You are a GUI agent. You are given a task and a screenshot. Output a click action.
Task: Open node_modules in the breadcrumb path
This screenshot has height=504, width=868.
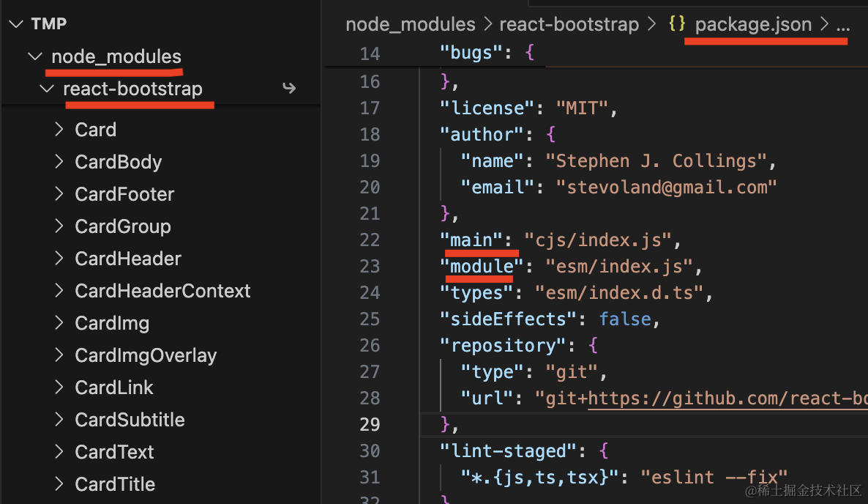[411, 24]
